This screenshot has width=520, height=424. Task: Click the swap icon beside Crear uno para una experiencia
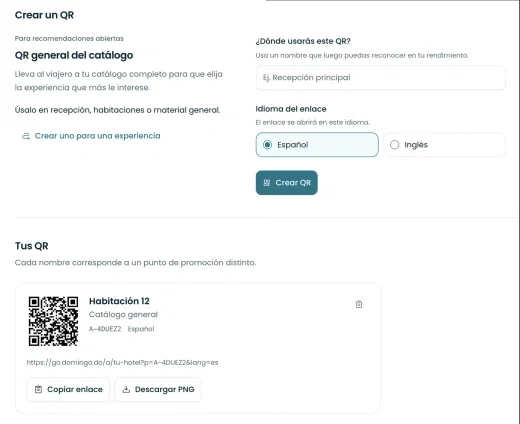pyautogui.click(x=26, y=136)
